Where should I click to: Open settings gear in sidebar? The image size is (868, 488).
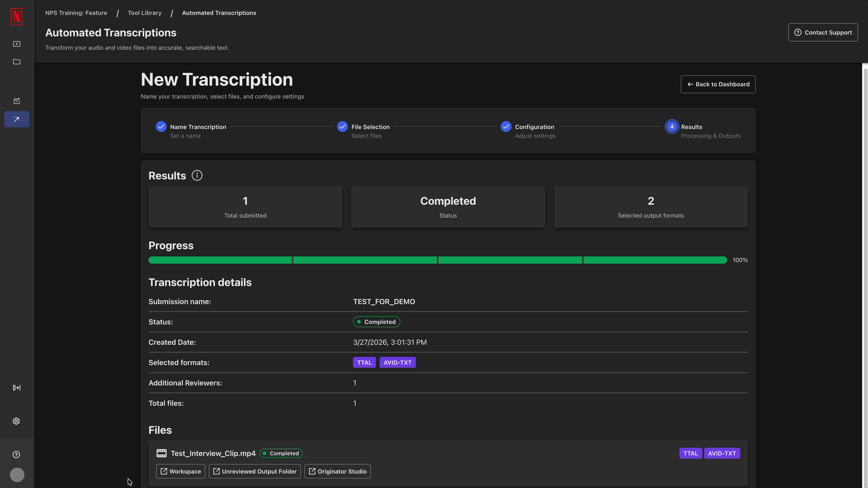click(x=17, y=421)
